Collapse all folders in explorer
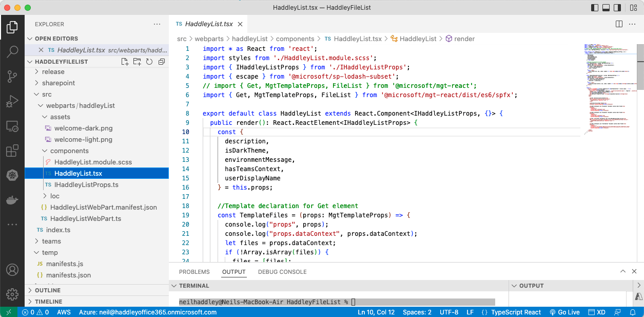Screen dimensions: 644x317 (x=162, y=62)
